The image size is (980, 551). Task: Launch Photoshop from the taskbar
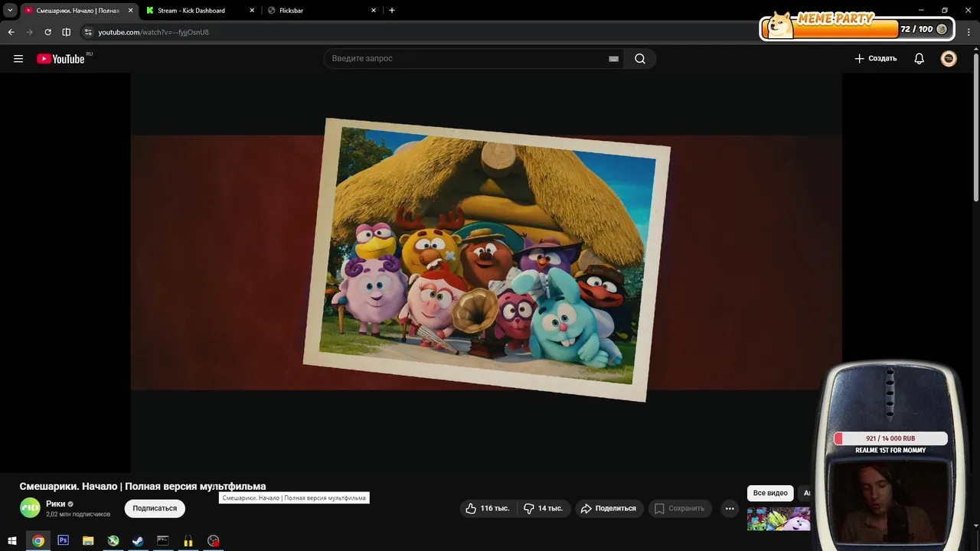point(63,540)
